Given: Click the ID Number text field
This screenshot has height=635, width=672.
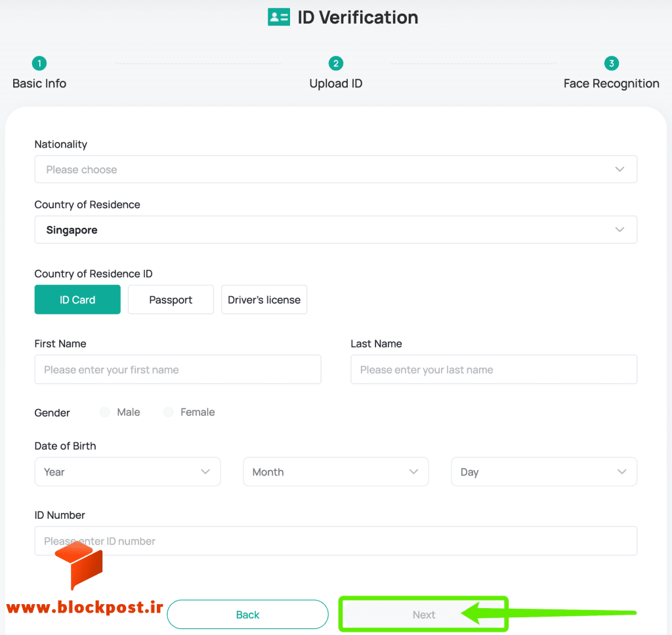Looking at the screenshot, I should pos(335,540).
